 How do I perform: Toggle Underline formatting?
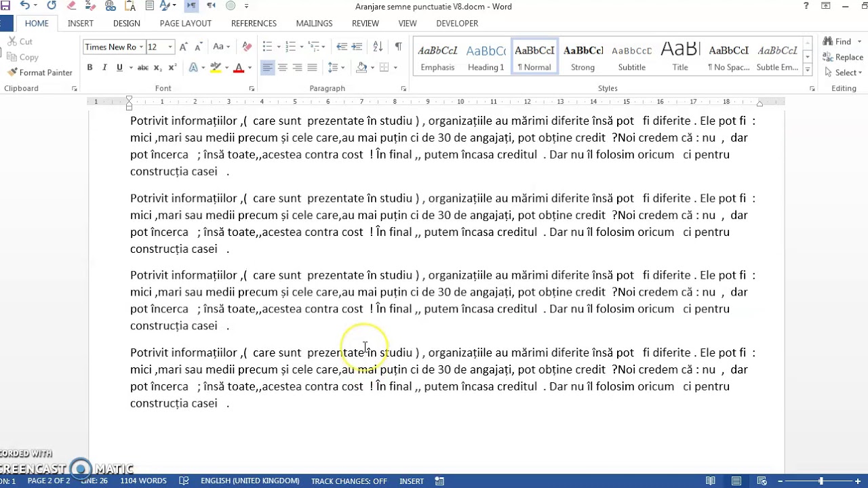pyautogui.click(x=119, y=68)
